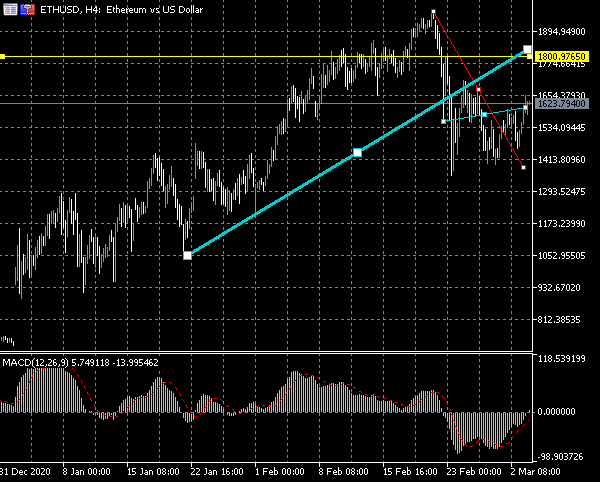Click the 15 Jan 08:00 time label
The width and height of the screenshot is (600, 482).
[153, 472]
